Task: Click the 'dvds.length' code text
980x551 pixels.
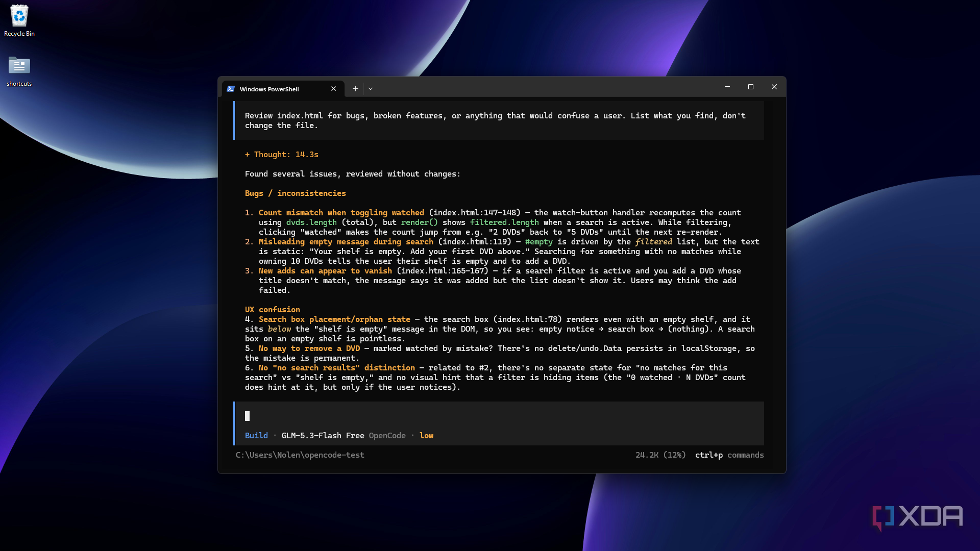Action: [311, 222]
